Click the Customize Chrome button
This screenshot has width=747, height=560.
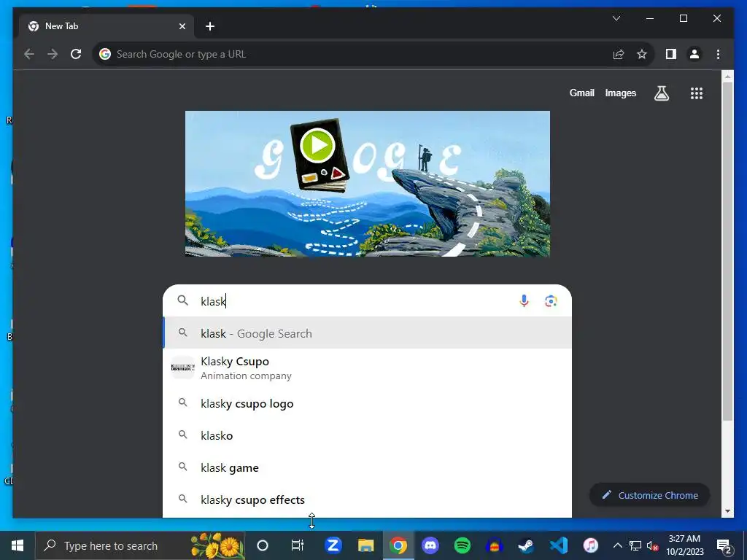tap(650, 495)
